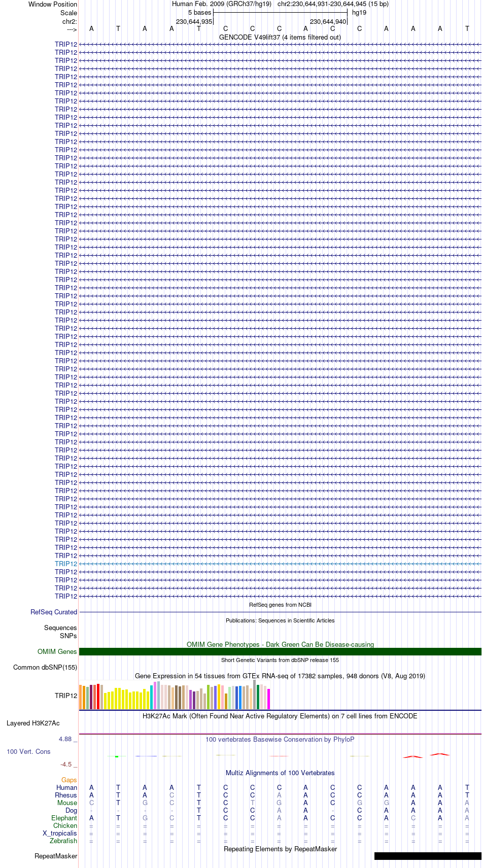Viewport: 482px width, 868px height.
Task: Click the 'Gene Expression in 54 tissues' title
Action: (x=280, y=676)
